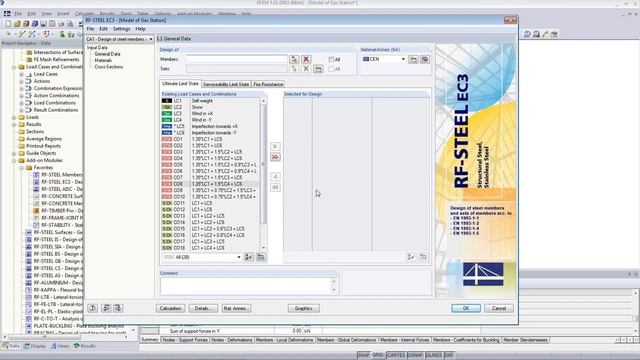Screen dimensions: 640x360
Task: Click the pick members icon beside Members field
Action: point(294,59)
